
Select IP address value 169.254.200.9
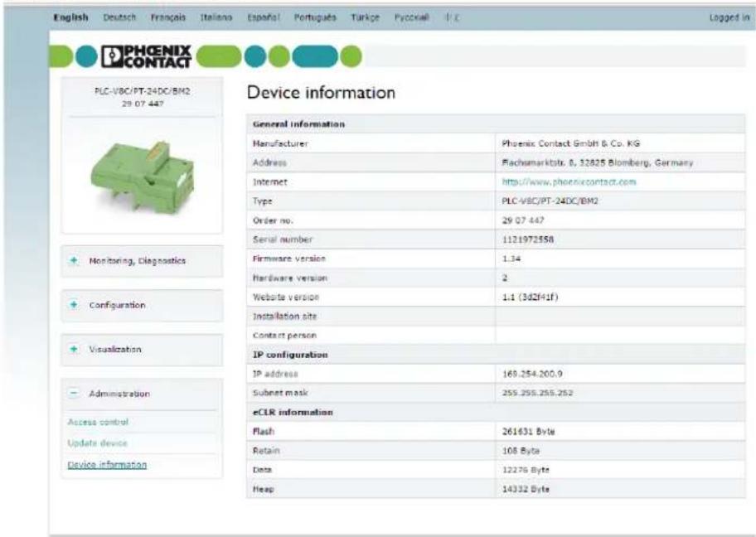532,374
